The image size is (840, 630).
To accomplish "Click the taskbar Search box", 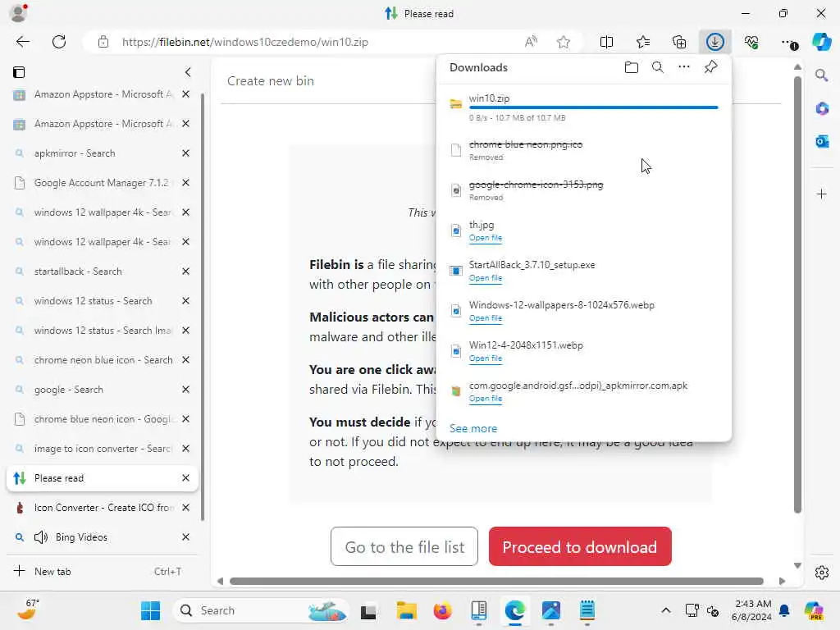I will 260,610.
